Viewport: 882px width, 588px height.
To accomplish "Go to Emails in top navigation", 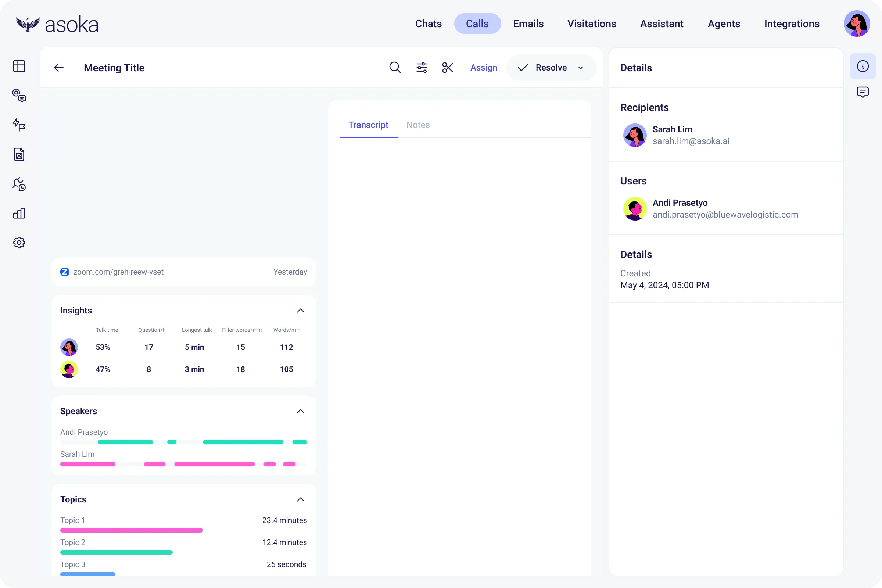I will (528, 24).
